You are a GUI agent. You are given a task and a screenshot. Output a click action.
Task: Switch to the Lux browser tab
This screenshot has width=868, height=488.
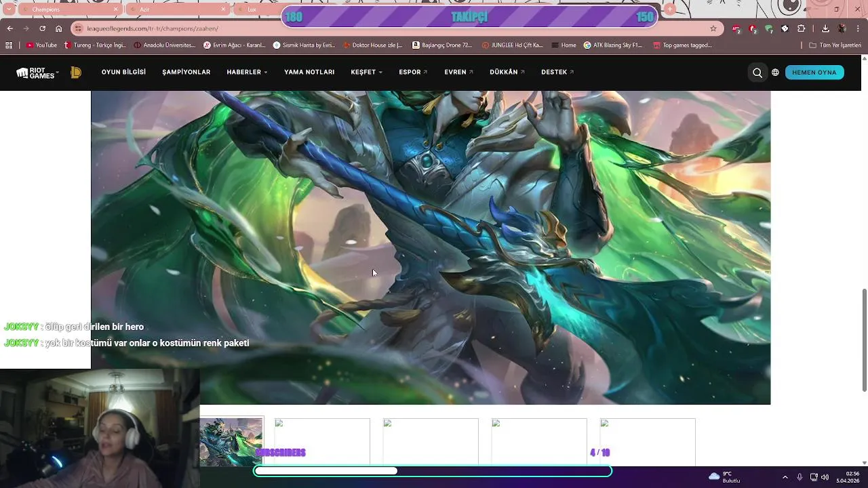pyautogui.click(x=258, y=9)
